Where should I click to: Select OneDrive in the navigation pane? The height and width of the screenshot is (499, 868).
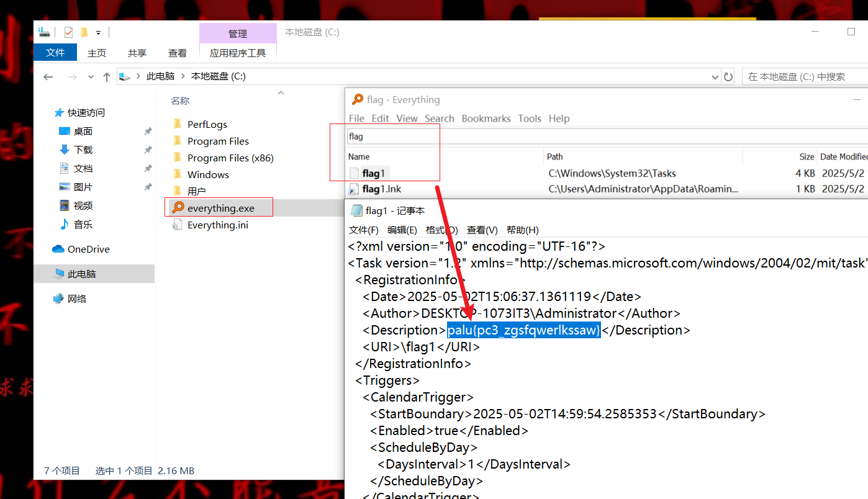pos(88,249)
